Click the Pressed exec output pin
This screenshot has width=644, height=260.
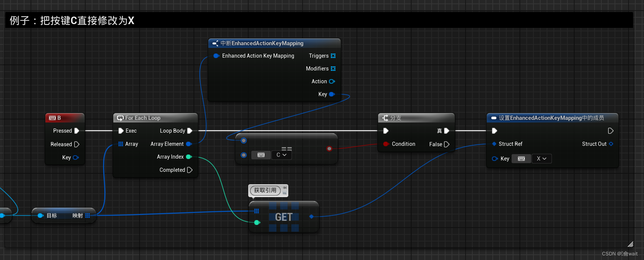77,131
